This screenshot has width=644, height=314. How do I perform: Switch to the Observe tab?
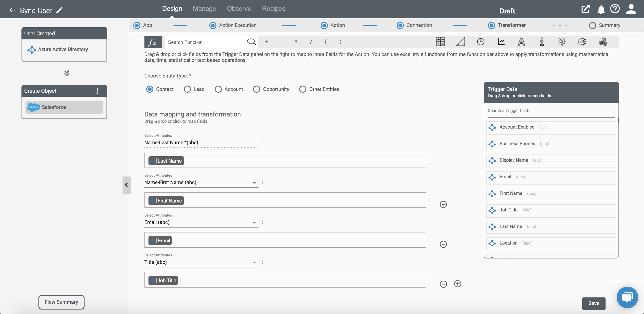click(x=239, y=9)
